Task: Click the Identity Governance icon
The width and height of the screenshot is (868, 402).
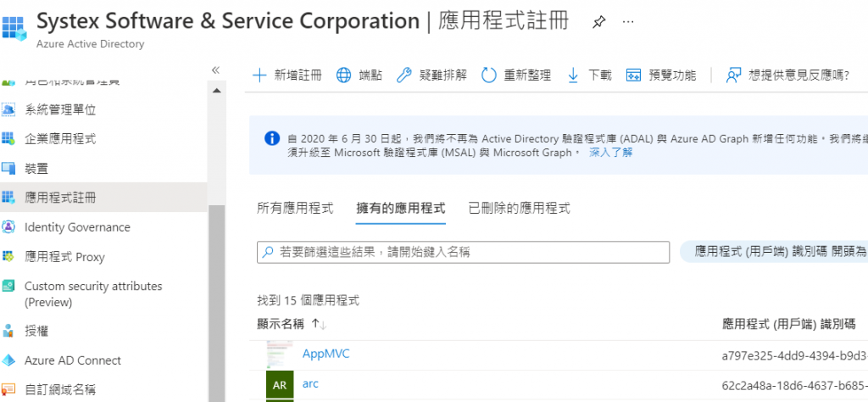Action: click(x=8, y=227)
